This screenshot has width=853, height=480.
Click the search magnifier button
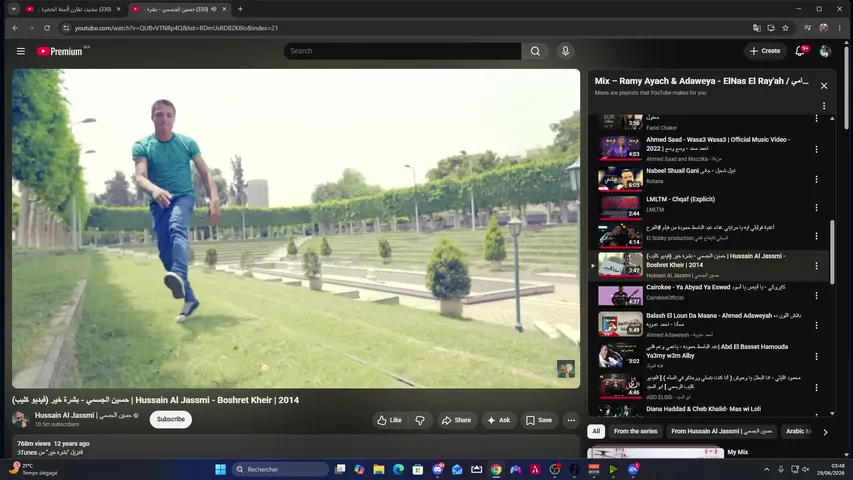[x=535, y=51]
